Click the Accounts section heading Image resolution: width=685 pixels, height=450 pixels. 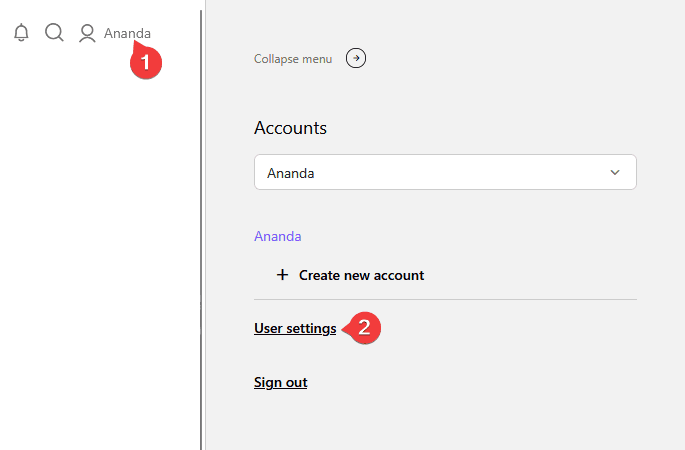coord(290,128)
